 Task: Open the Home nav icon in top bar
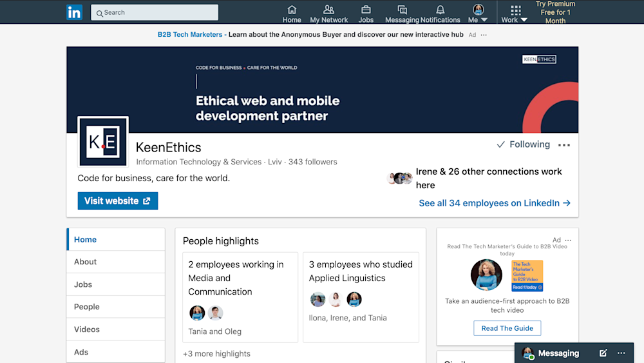[292, 14]
